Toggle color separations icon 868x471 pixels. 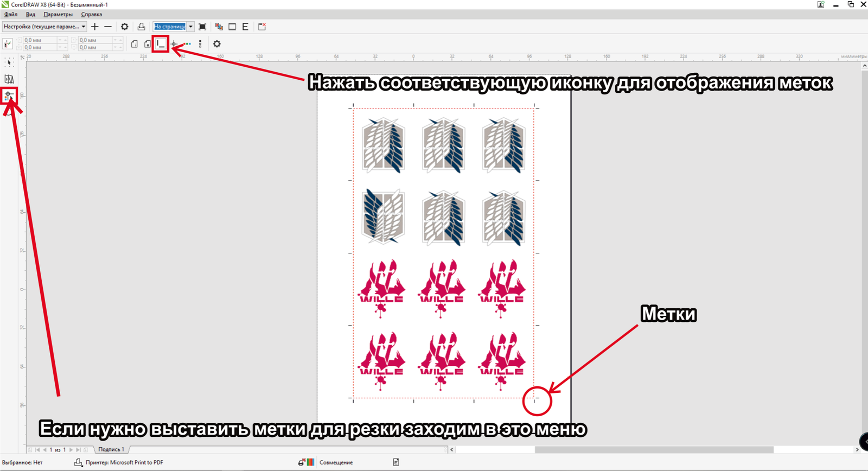coord(219,27)
